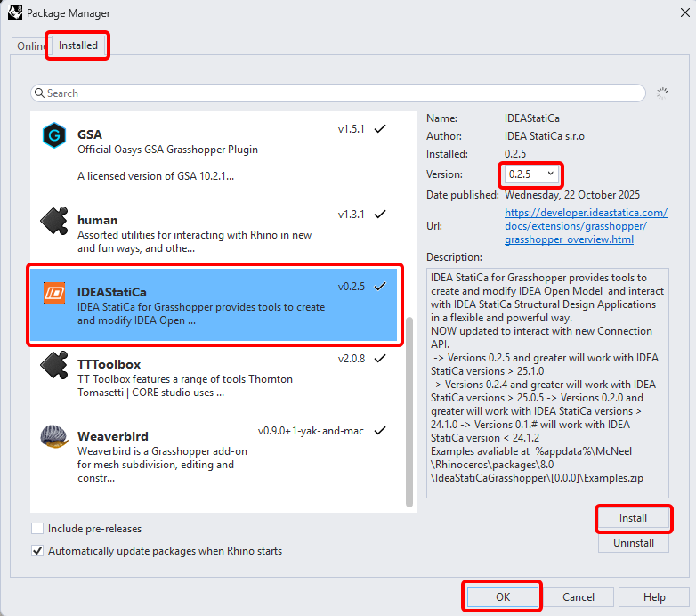Click the GSA package hexagon icon
This screenshot has height=616, width=696.
click(x=54, y=135)
